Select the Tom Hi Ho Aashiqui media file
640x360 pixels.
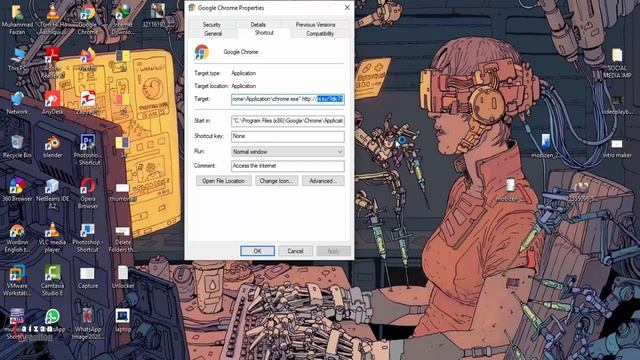52,19
